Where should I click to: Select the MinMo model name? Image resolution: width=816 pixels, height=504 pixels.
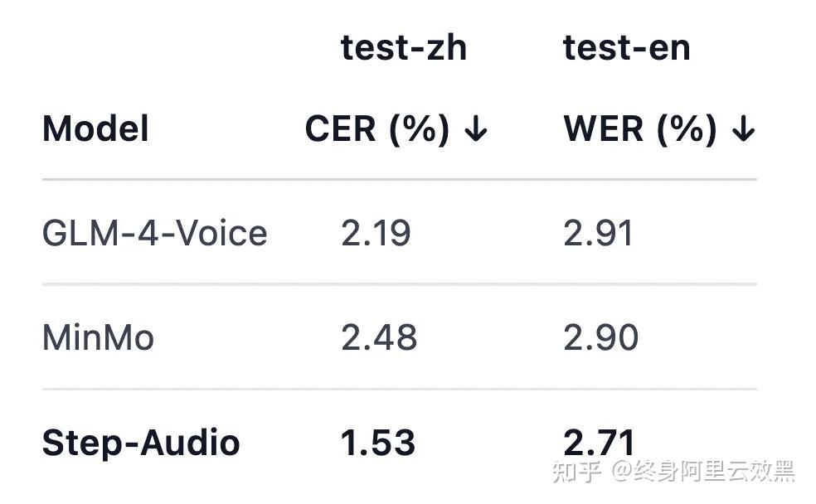[x=98, y=338]
